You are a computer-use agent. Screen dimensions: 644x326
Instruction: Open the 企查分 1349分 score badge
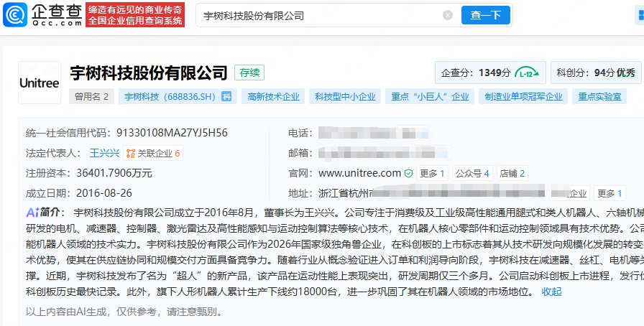click(490, 73)
